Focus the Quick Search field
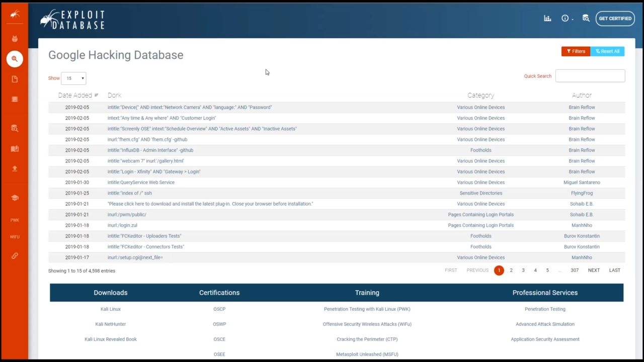Viewport: 644px width, 362px height. (590, 76)
